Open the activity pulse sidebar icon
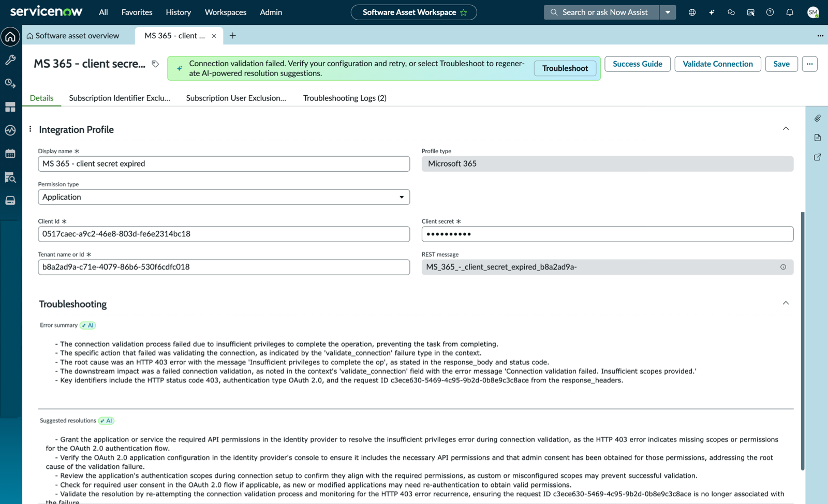 coord(10,130)
